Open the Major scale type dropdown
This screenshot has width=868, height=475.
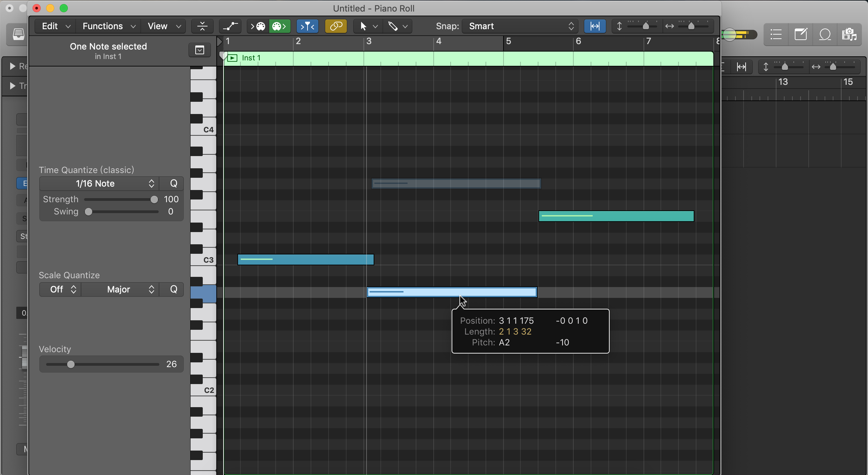(x=120, y=289)
